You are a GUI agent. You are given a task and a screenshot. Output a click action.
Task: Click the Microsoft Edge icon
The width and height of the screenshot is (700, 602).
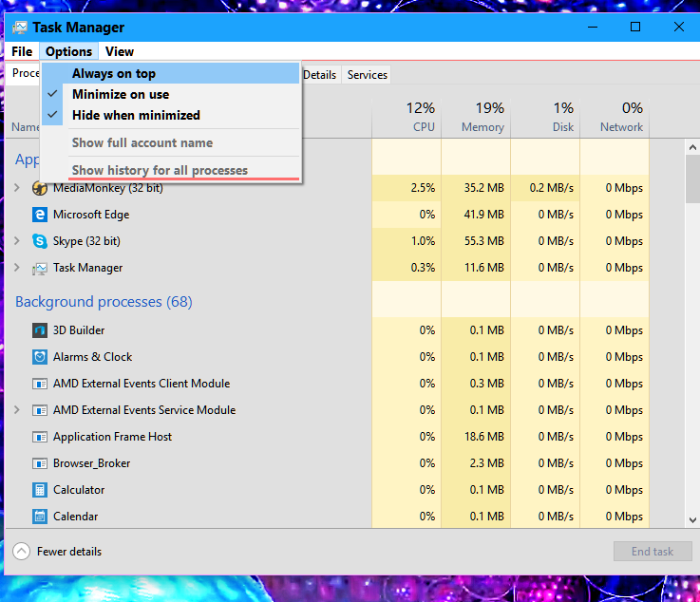coord(40,215)
